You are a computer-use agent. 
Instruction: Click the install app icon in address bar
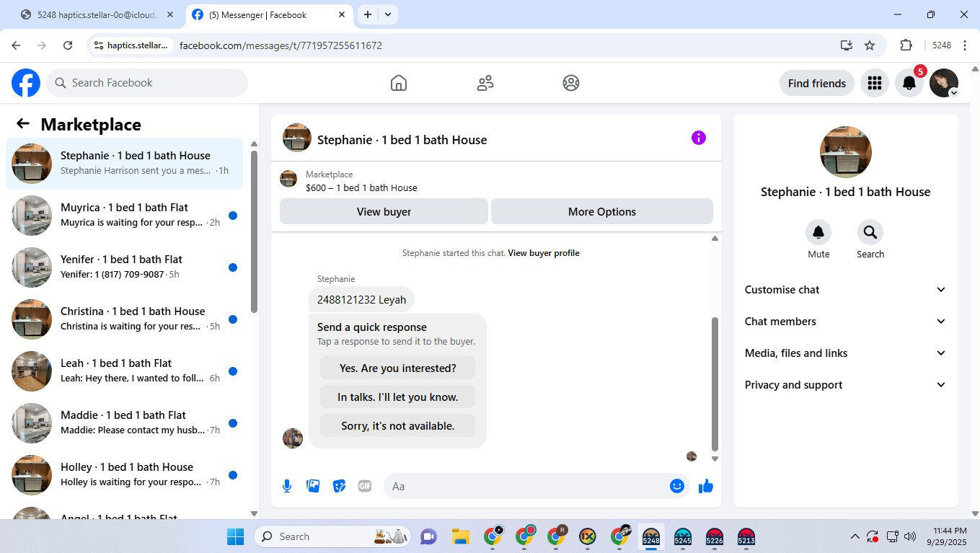[847, 45]
